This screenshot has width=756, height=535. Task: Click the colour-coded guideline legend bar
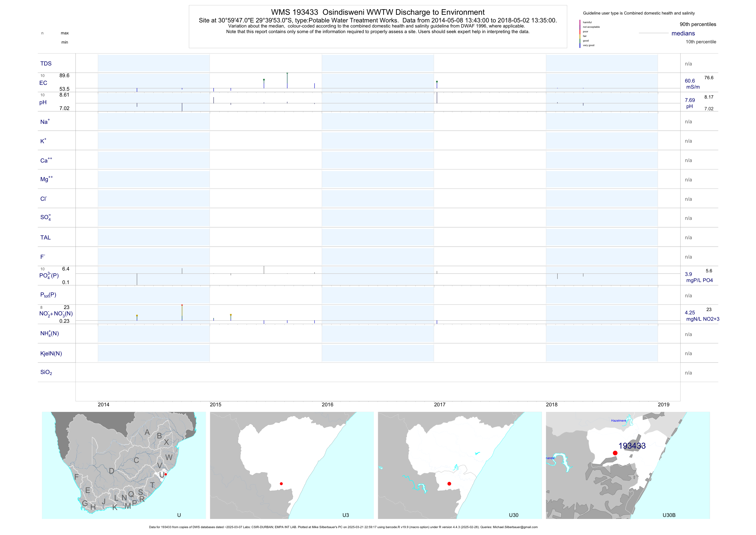point(580,34)
